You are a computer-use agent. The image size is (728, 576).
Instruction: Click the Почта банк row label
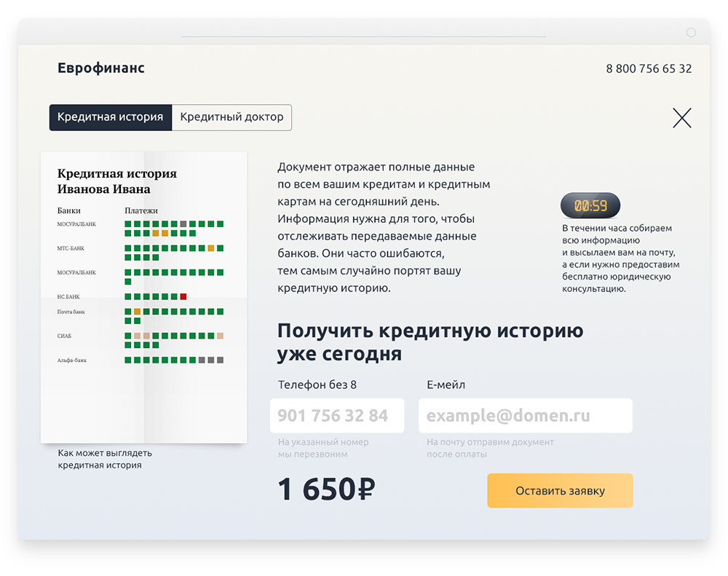(x=71, y=312)
